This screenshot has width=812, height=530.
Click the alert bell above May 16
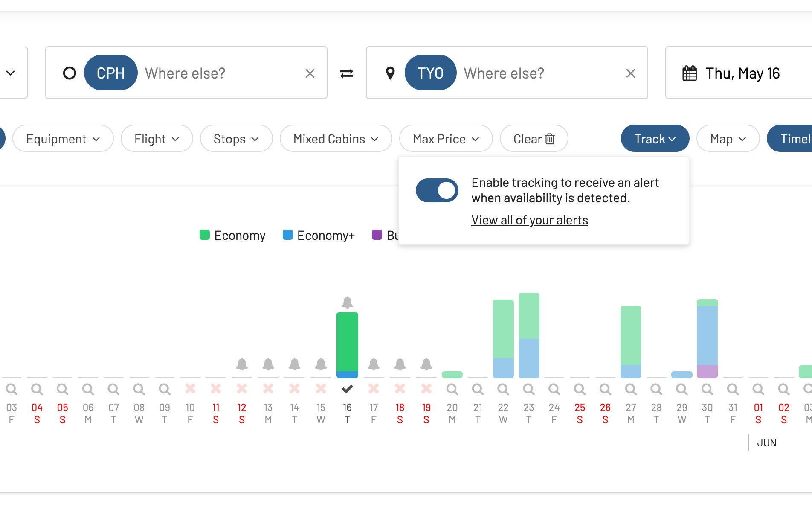click(x=347, y=303)
